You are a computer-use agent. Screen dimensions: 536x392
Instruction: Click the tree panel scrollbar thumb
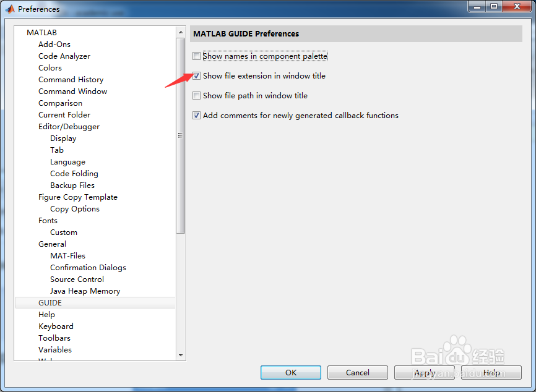181,136
